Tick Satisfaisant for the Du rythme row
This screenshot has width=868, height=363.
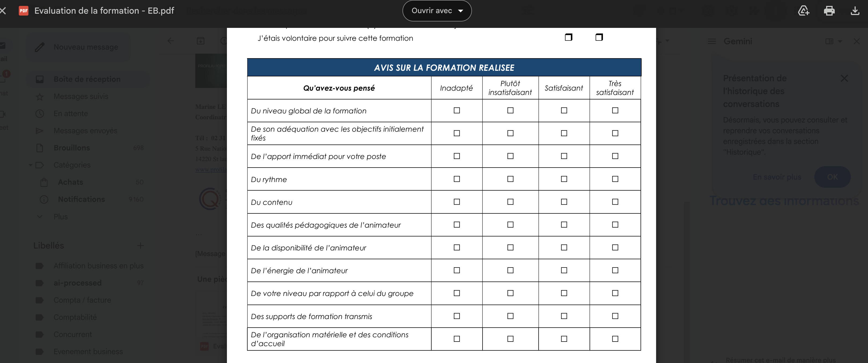point(564,179)
